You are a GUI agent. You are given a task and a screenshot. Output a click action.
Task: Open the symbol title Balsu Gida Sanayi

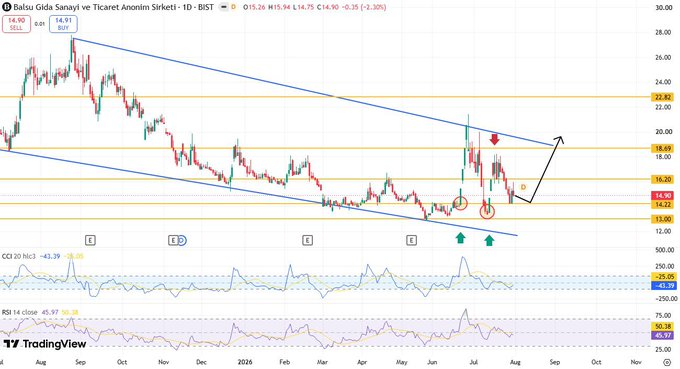tap(114, 7)
